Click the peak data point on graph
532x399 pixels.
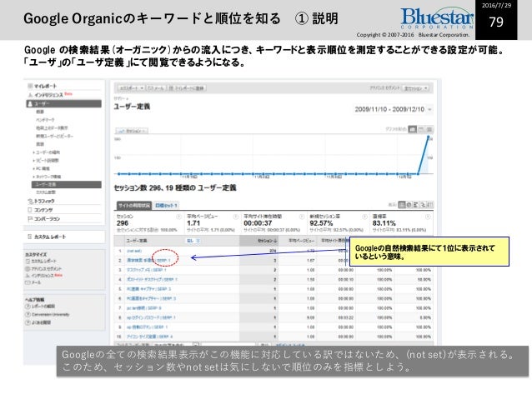point(429,137)
